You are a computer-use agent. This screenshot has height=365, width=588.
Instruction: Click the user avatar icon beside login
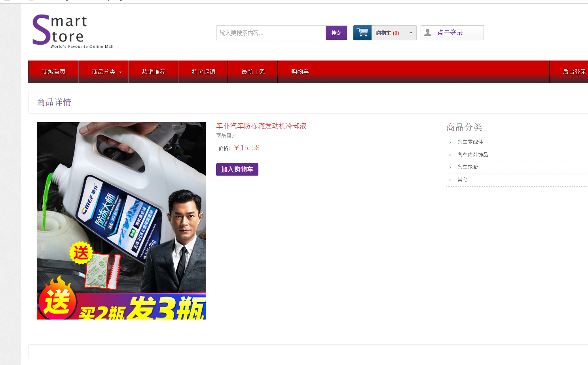(x=428, y=33)
